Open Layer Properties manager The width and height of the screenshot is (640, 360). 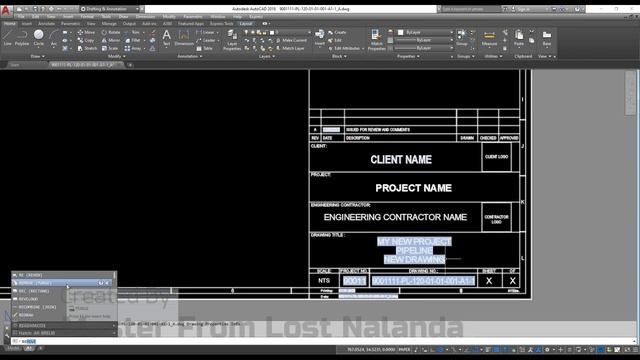coord(232,40)
